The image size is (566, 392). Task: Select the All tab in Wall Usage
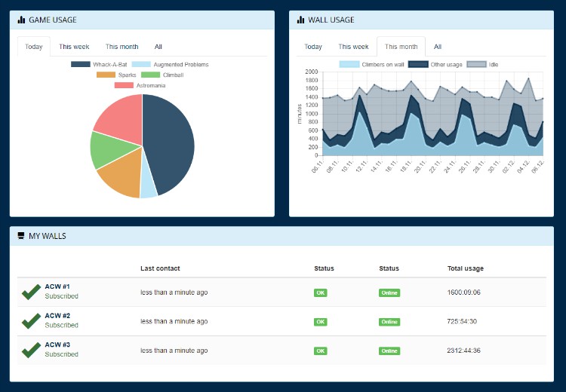pyautogui.click(x=438, y=47)
